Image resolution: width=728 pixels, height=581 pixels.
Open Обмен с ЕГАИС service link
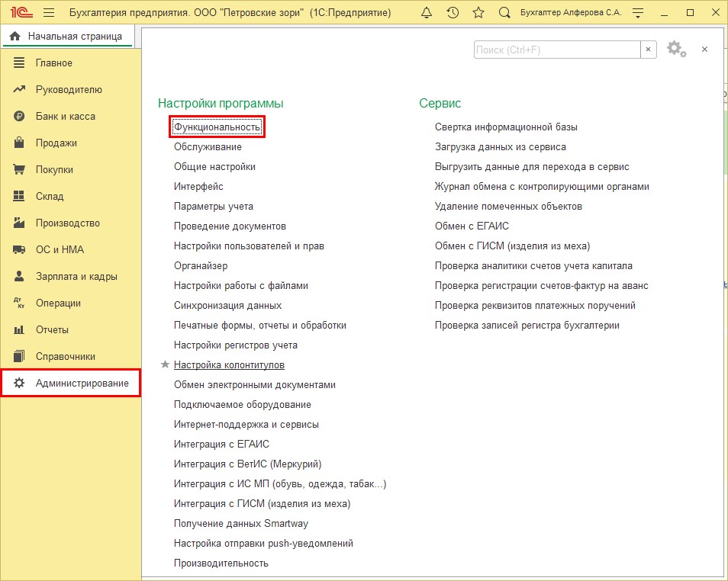click(472, 226)
